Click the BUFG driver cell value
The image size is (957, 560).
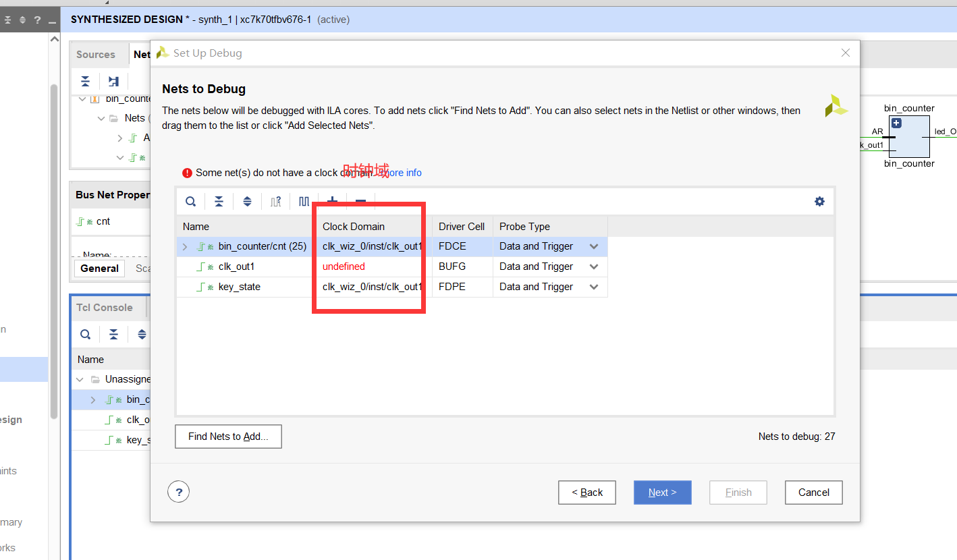[452, 267]
